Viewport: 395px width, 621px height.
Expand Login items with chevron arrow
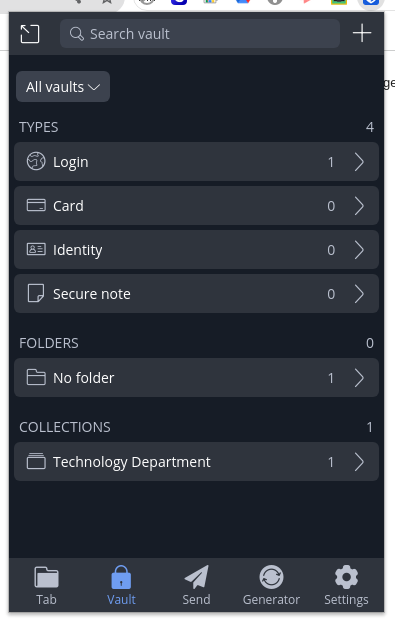tap(359, 162)
